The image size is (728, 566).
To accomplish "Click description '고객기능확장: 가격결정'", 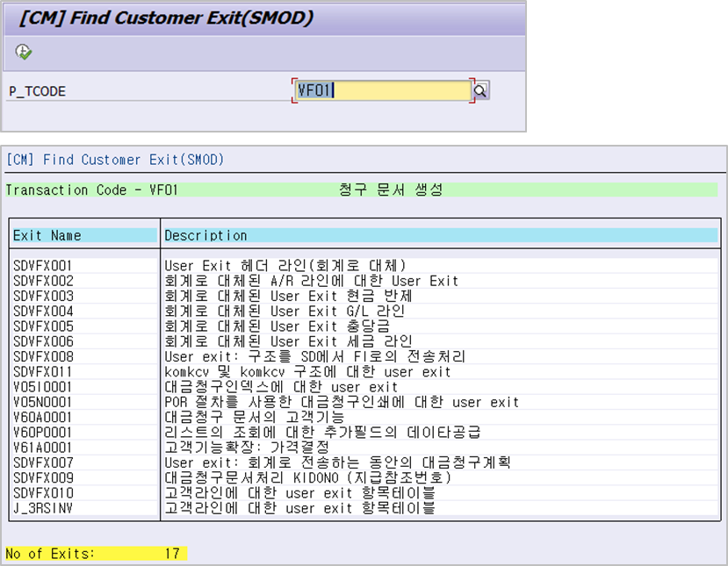I will coord(247,448).
